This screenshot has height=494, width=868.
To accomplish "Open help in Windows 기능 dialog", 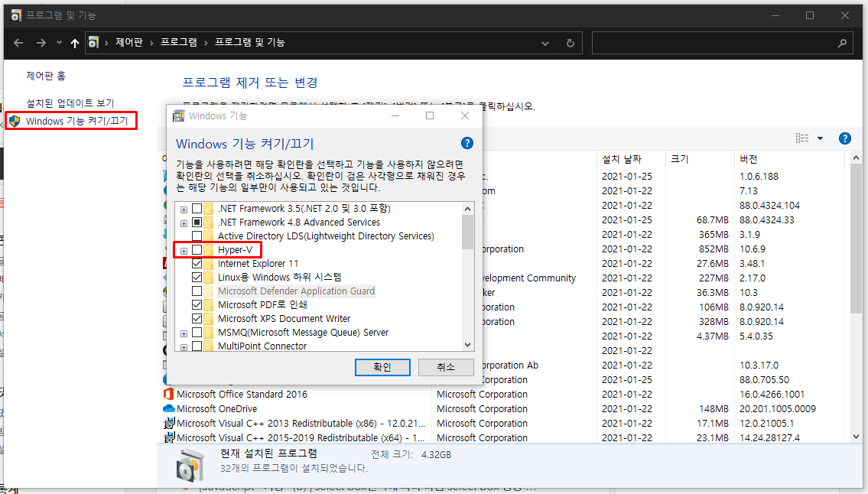I will 467,144.
